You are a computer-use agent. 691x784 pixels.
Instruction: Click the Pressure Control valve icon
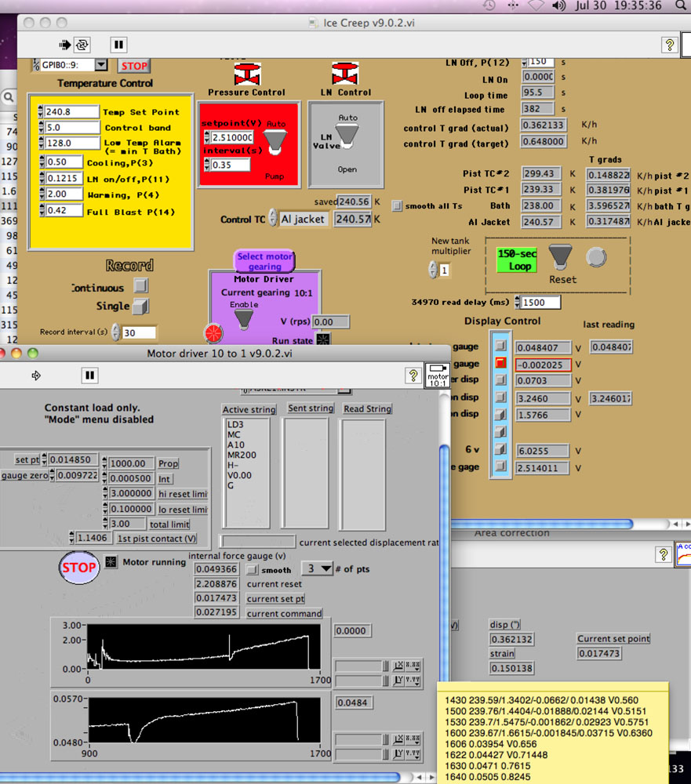click(x=247, y=75)
